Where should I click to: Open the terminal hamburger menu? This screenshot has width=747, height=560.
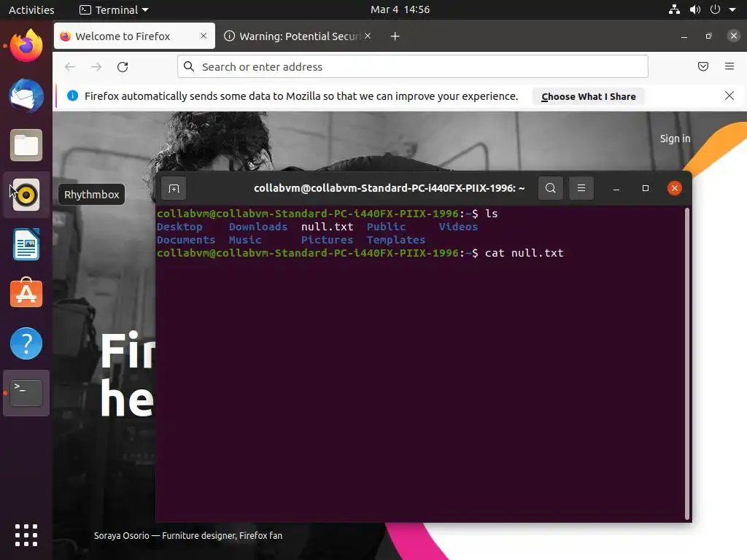[581, 188]
